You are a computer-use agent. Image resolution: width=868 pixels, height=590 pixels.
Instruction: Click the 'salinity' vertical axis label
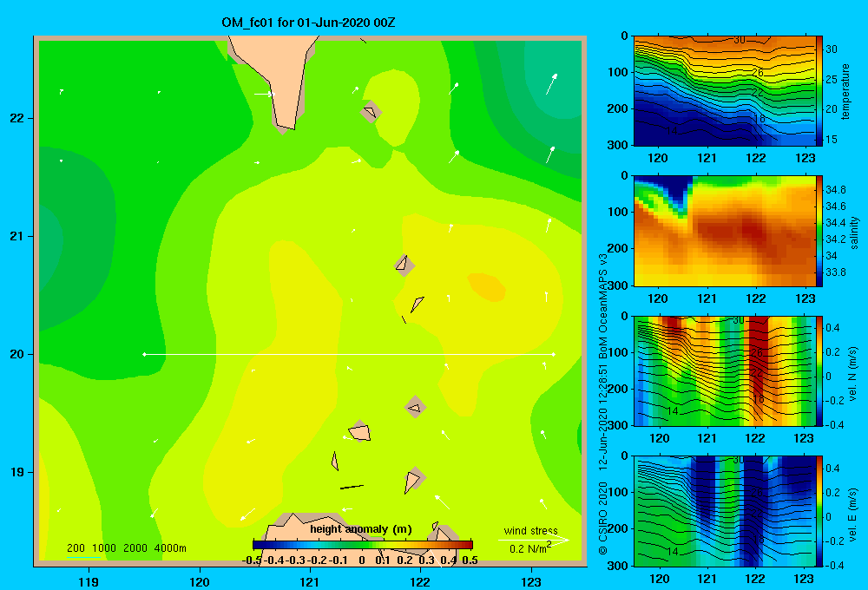(x=854, y=233)
